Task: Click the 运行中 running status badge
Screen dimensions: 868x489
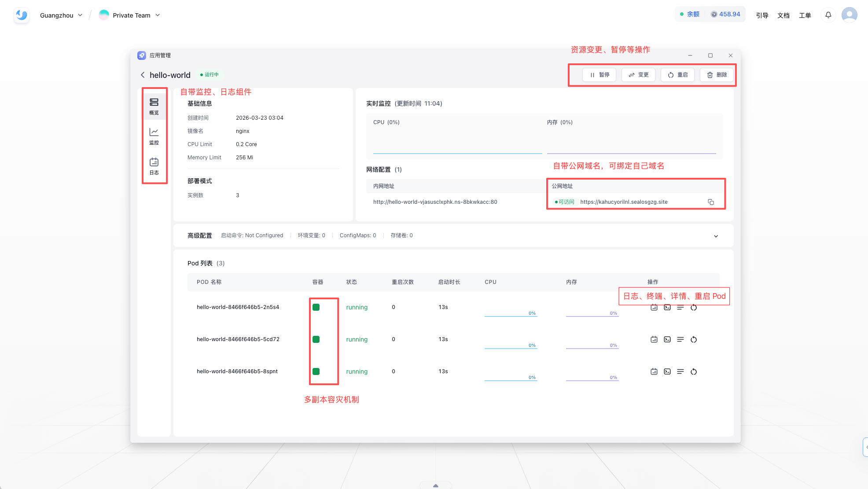Action: click(209, 75)
